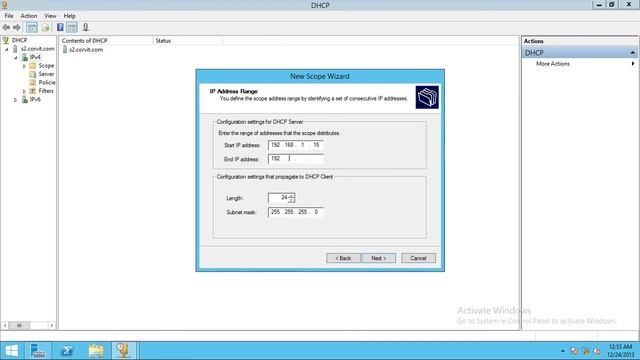Screen dimensions: 640x360
Task: Click the DHCP console taskbar icon
Action: click(x=124, y=351)
